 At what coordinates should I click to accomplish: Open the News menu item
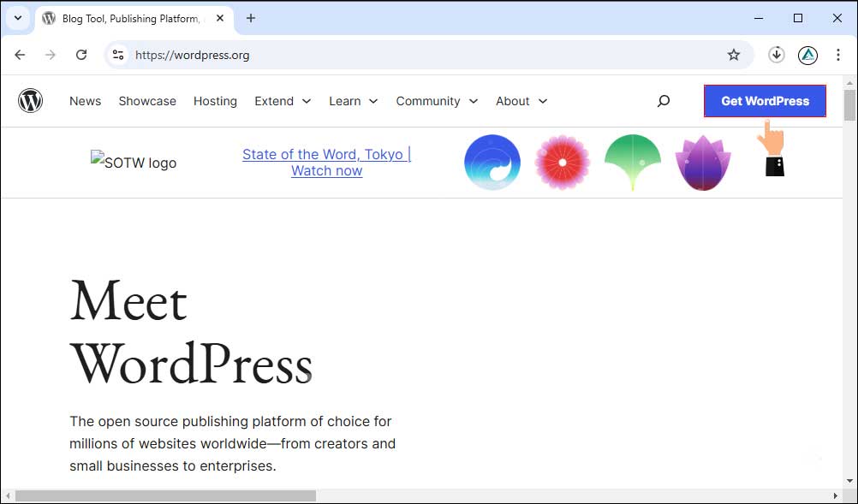(x=86, y=101)
